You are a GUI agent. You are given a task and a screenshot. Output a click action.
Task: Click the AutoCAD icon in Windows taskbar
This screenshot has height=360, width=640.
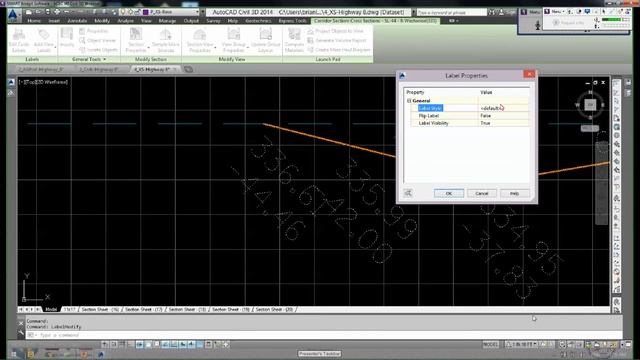[101, 354]
